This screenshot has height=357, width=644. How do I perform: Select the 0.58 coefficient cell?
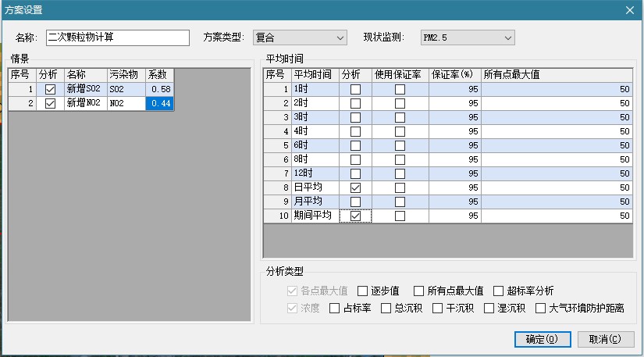click(x=160, y=90)
